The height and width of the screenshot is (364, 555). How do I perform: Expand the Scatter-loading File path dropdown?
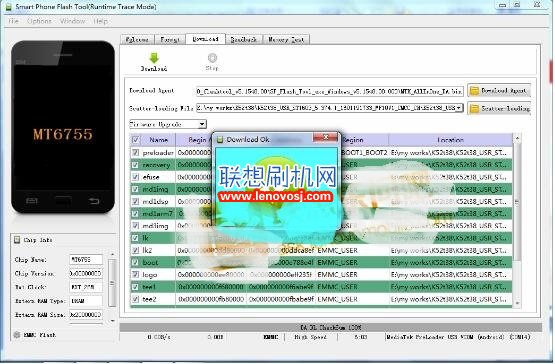tap(459, 108)
